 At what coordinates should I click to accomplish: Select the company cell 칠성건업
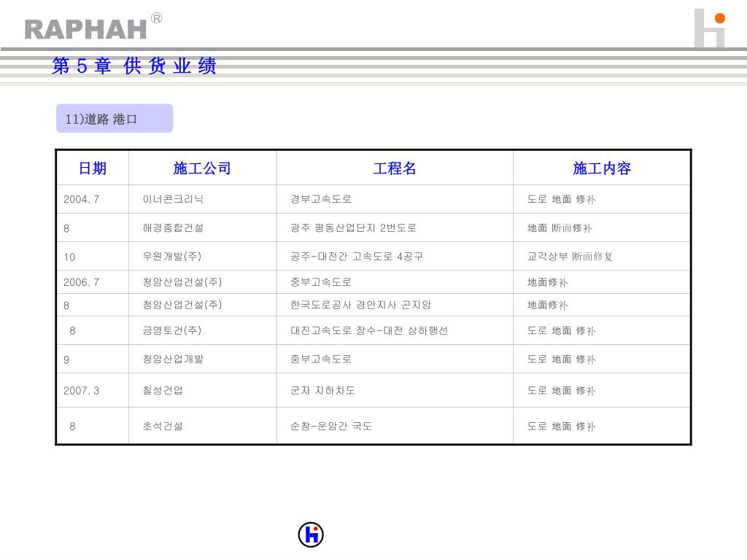coord(163,391)
